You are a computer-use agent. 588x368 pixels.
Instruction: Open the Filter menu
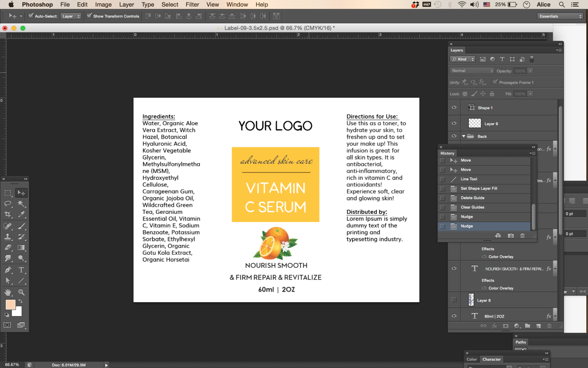click(x=192, y=4)
